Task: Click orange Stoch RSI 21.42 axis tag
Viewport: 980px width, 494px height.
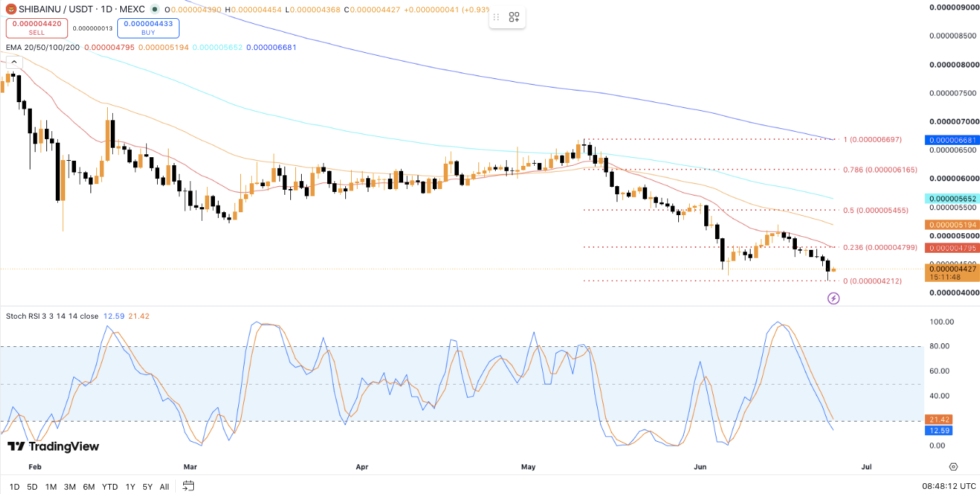Action: click(x=939, y=419)
